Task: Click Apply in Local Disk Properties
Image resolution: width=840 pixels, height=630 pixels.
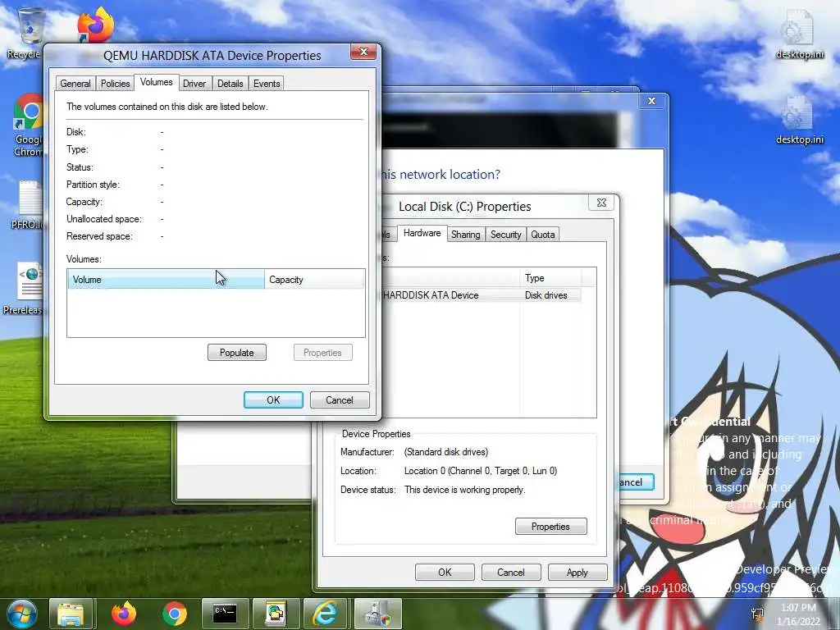Action: tap(577, 572)
